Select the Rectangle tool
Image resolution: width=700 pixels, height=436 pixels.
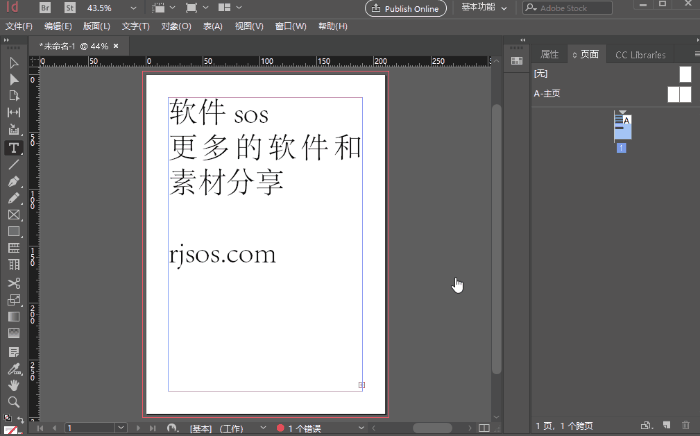tap(14, 231)
